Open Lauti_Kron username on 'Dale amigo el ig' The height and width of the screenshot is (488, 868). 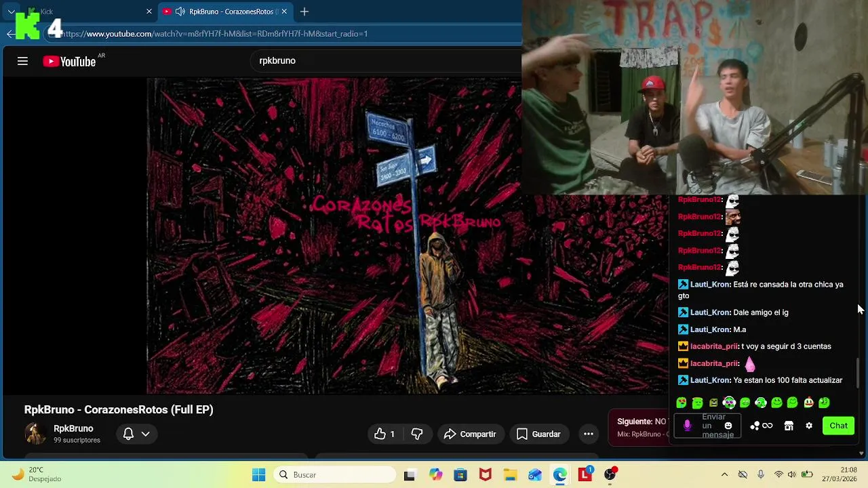710,312
